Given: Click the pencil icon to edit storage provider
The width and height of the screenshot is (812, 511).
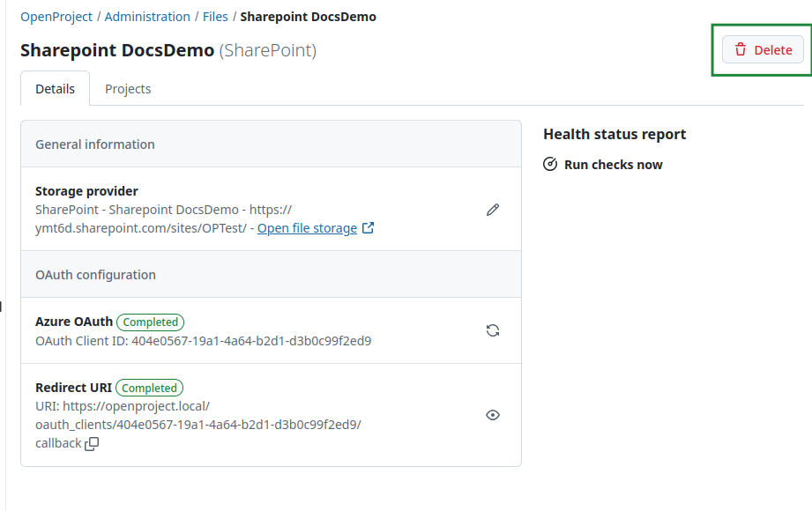Looking at the screenshot, I should point(492,209).
